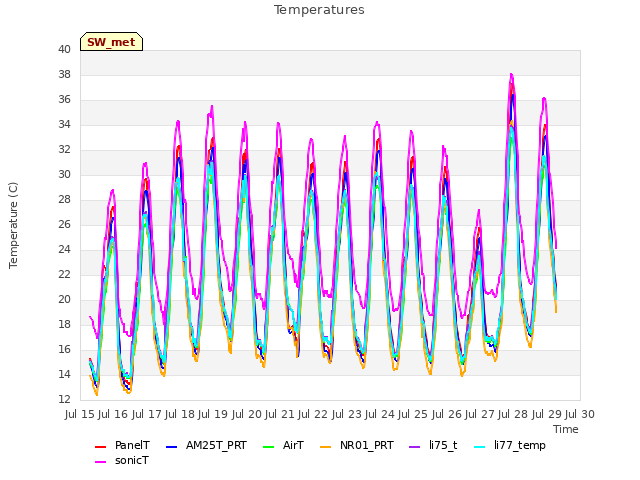Image resolution: width=640 pixels, height=480 pixels.
Task: Click the 12 y-axis tick value
Action: pyautogui.click(x=64, y=399)
